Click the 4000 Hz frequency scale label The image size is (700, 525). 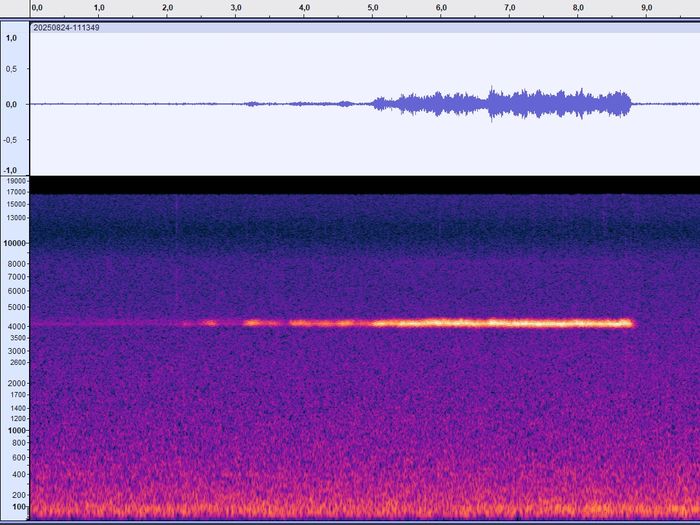[17, 324]
